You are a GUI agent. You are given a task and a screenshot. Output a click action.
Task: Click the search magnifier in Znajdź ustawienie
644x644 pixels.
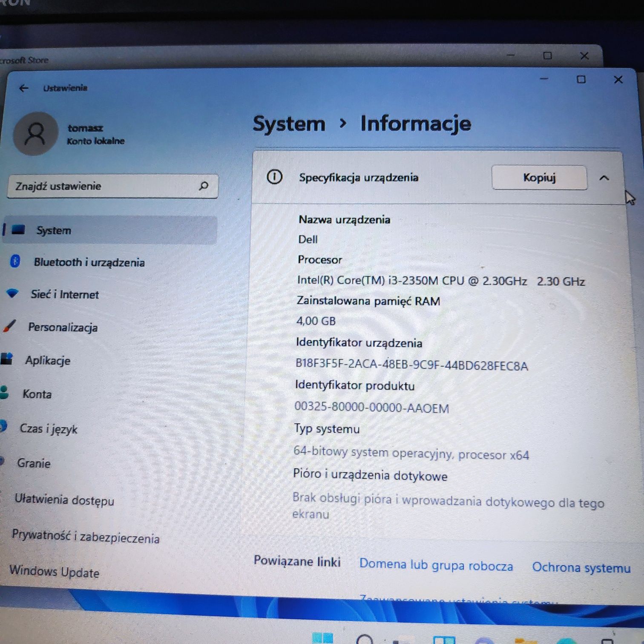pyautogui.click(x=204, y=186)
